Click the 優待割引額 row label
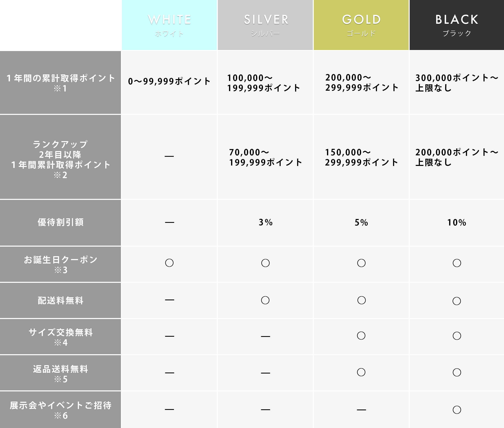This screenshot has height=428, width=504. click(x=60, y=222)
